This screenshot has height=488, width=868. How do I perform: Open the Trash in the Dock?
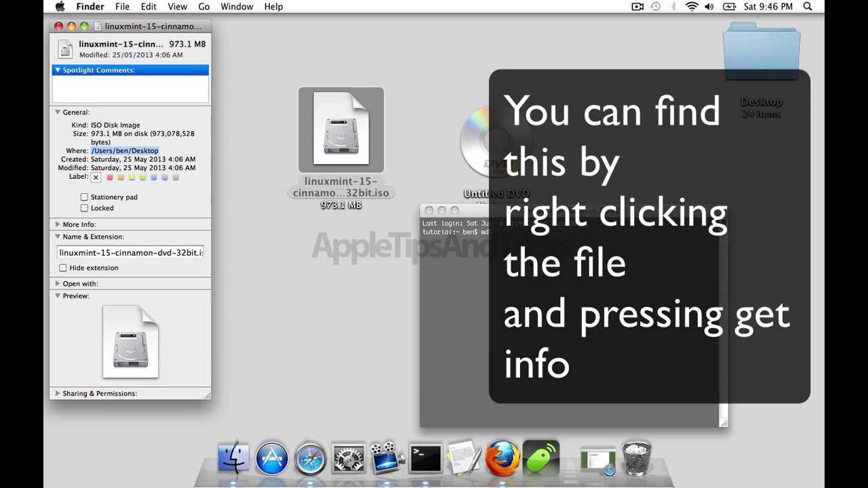pos(636,458)
